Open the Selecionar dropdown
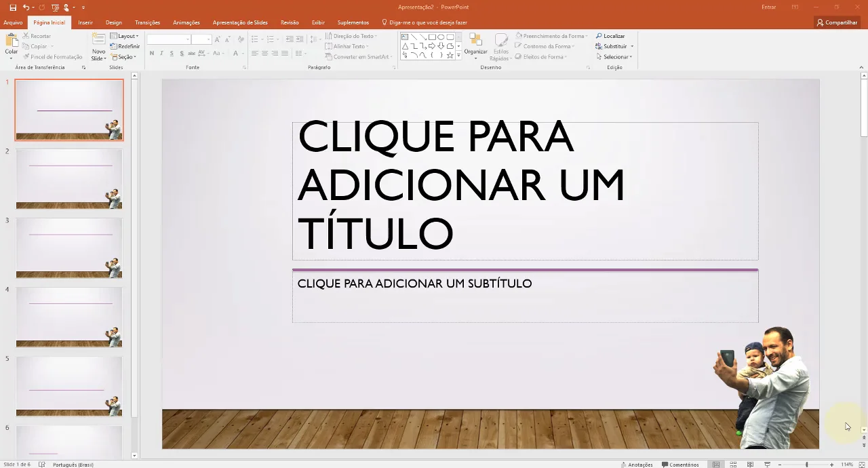Screen dimensions: 868x468 614,57
